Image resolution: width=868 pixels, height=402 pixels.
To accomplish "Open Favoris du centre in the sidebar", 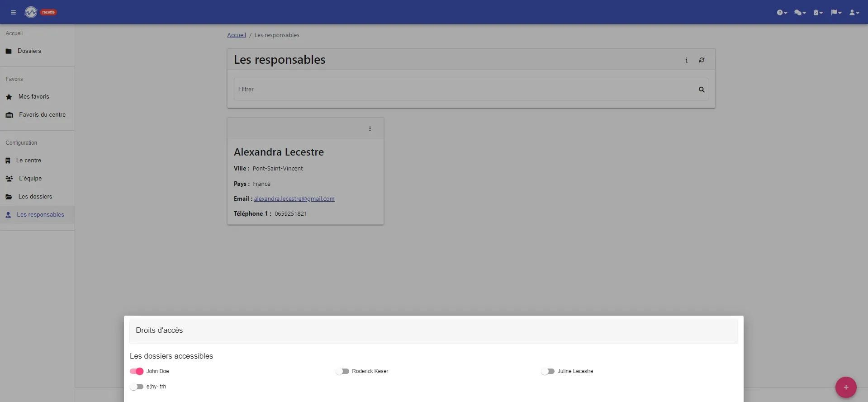I will tap(37, 115).
